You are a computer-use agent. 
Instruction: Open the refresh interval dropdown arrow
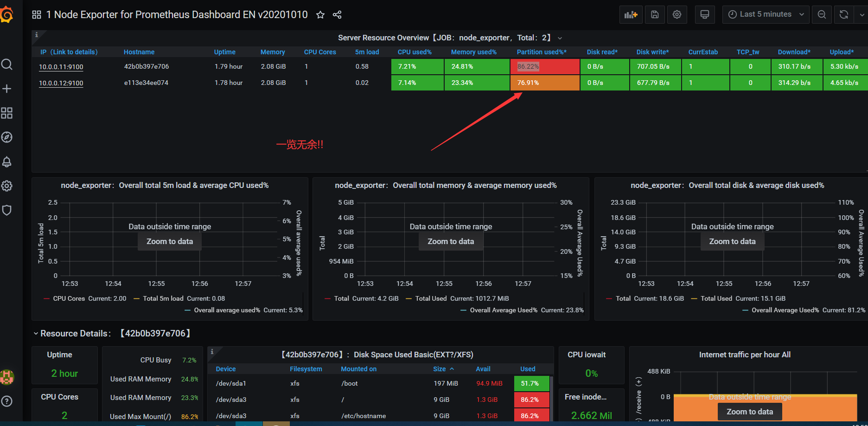point(862,15)
